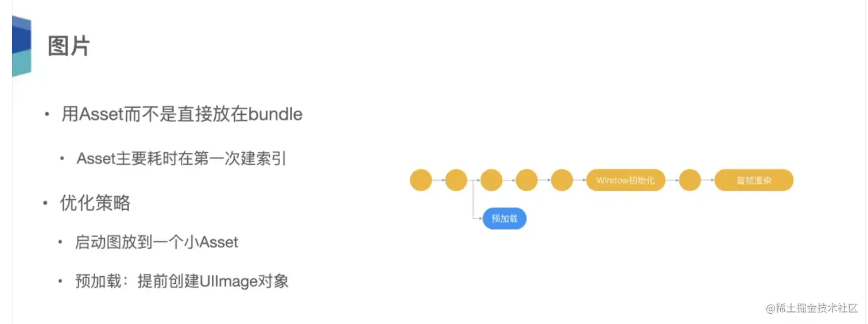Select the blue 预加载 node
This screenshot has width=868, height=324.
(505, 219)
